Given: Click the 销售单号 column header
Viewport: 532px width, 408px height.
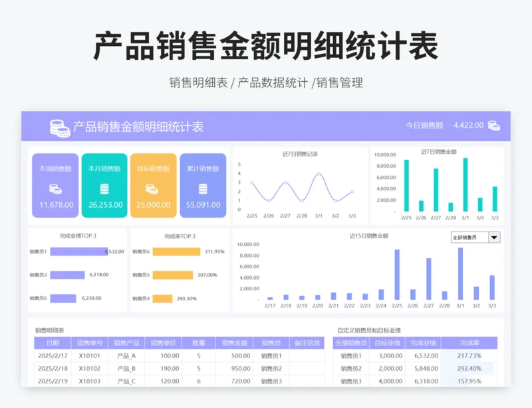Looking at the screenshot, I should coord(90,343).
